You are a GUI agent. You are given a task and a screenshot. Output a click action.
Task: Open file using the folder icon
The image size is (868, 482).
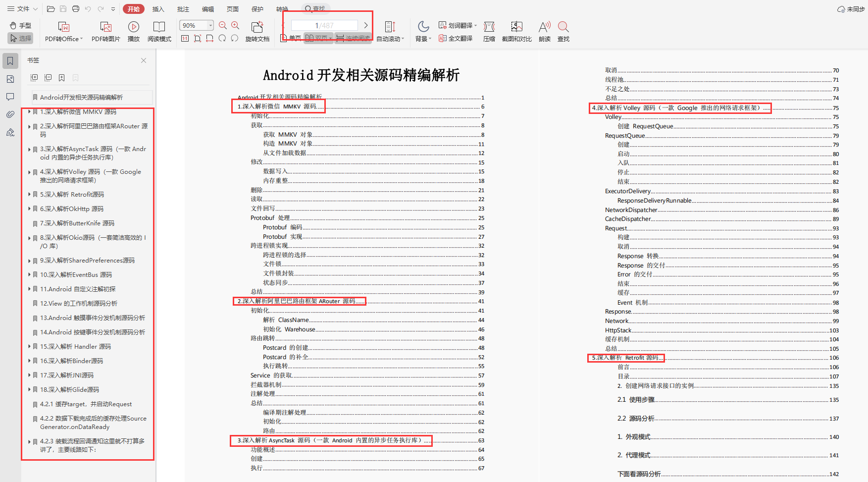[51, 9]
